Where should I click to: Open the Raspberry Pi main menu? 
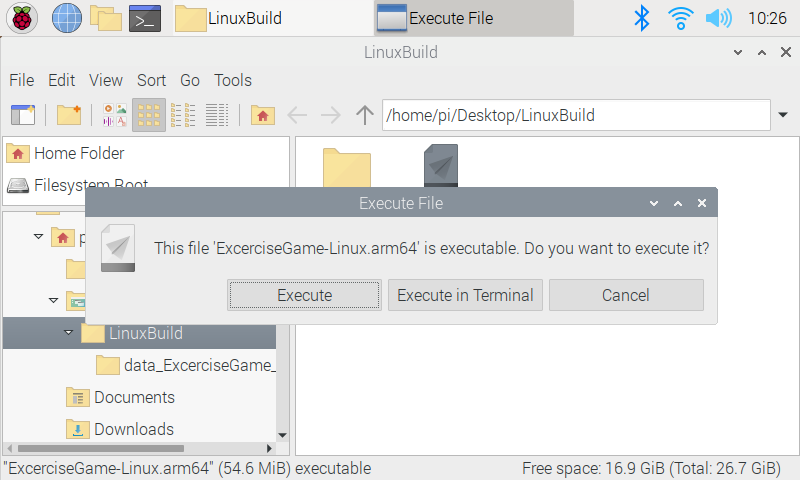[x=21, y=18]
